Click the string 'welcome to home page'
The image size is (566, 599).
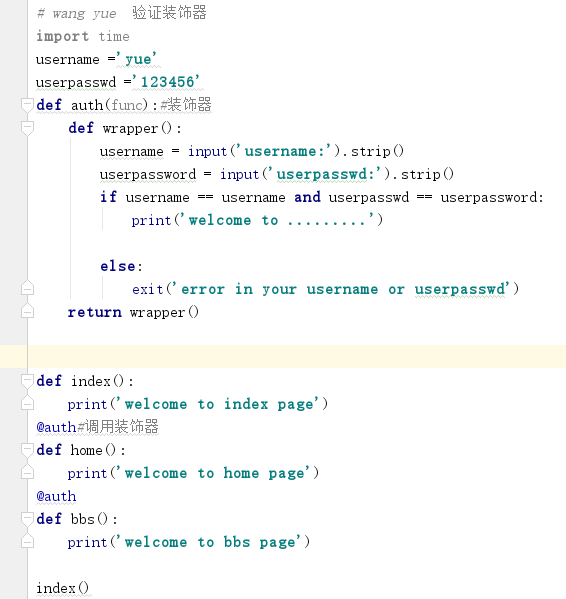click(x=214, y=473)
